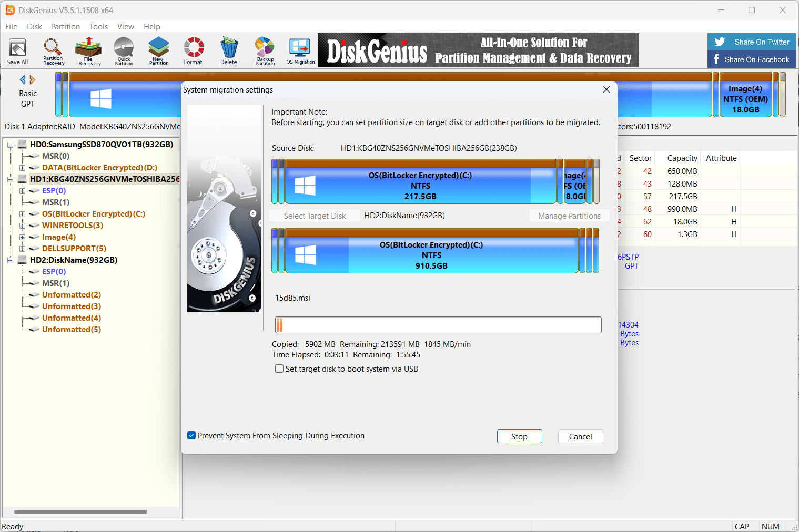Viewport: 799px width, 532px height.
Task: Create a New Partition via toolbar
Action: point(159,51)
